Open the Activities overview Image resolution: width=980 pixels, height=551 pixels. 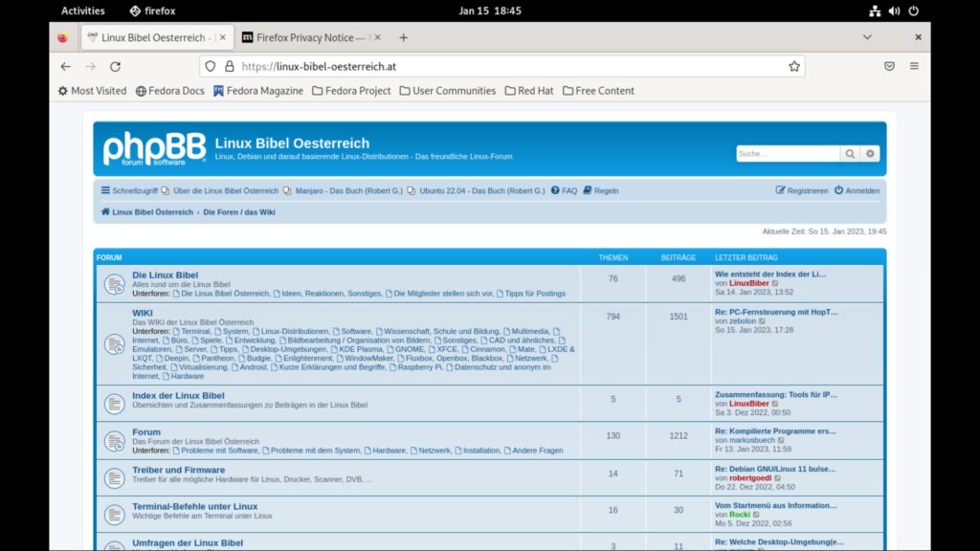[82, 11]
